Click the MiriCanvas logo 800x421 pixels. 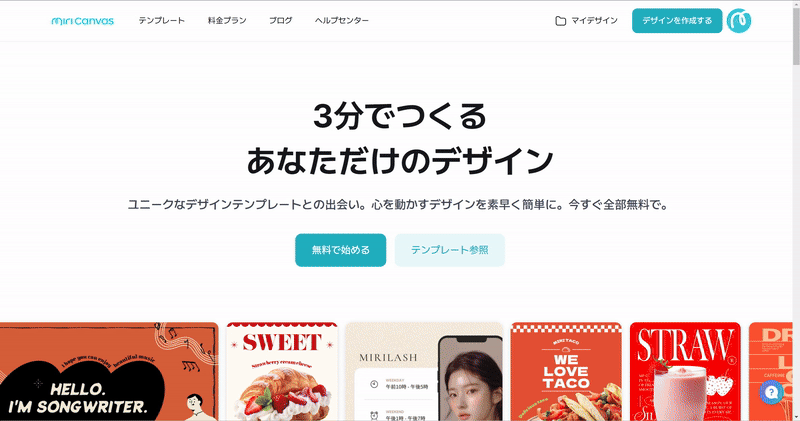pyautogui.click(x=83, y=21)
